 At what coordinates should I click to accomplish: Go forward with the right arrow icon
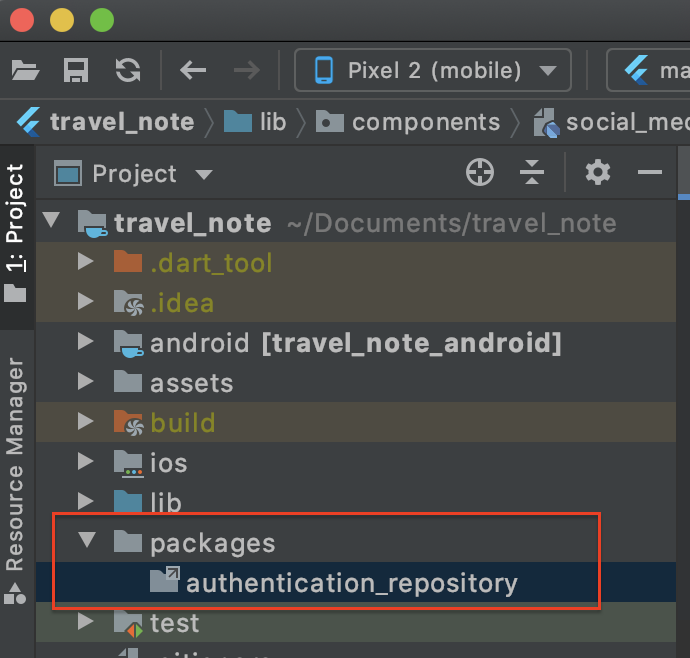[x=246, y=70]
